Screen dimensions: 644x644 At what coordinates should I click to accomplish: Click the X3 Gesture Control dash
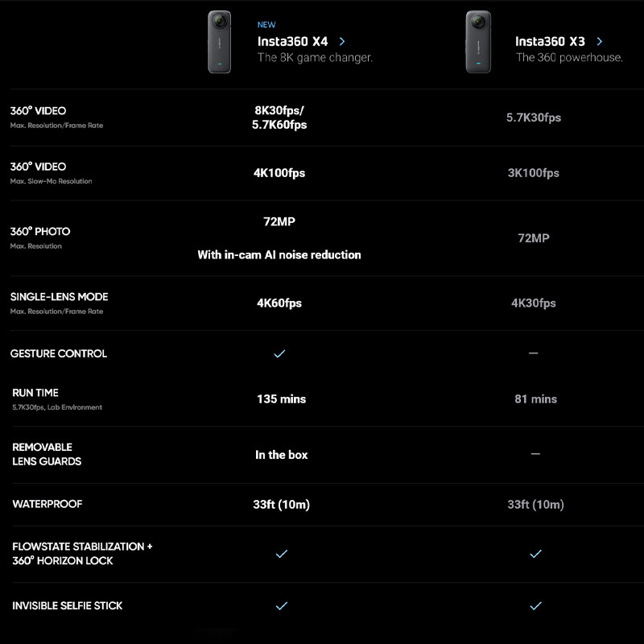534,353
